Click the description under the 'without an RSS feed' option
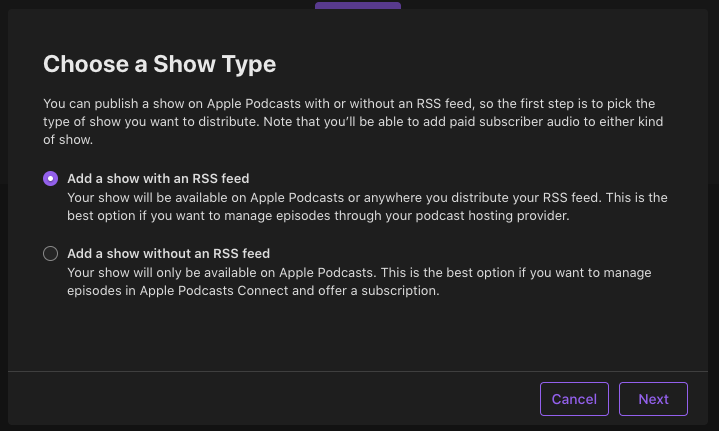The height and width of the screenshot is (431, 719). click(359, 282)
